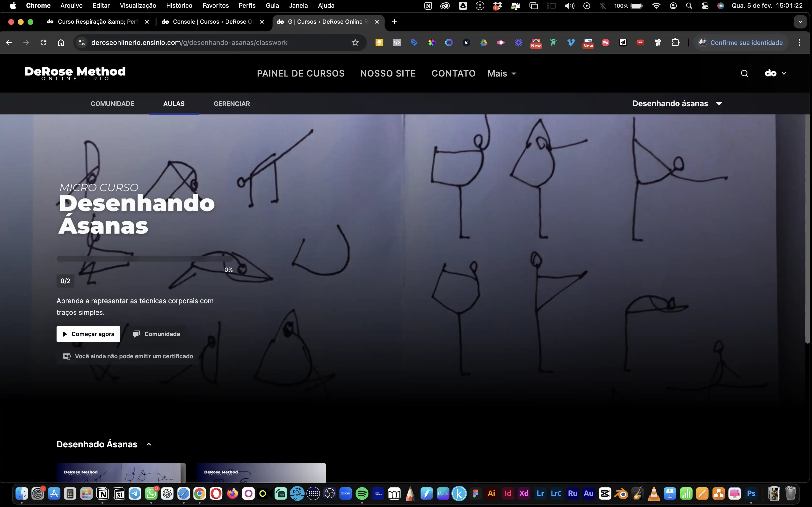812x507 pixels.
Task: Open the user account menu chevron
Action: 784,73
